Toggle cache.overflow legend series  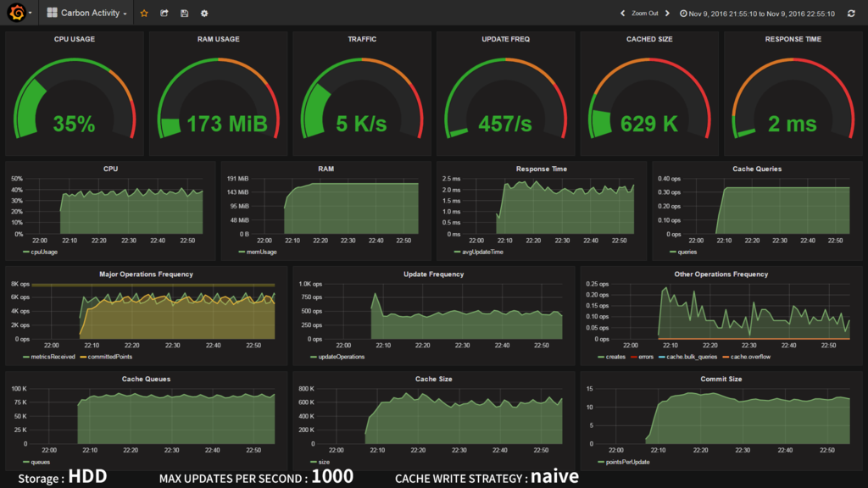pyautogui.click(x=747, y=357)
